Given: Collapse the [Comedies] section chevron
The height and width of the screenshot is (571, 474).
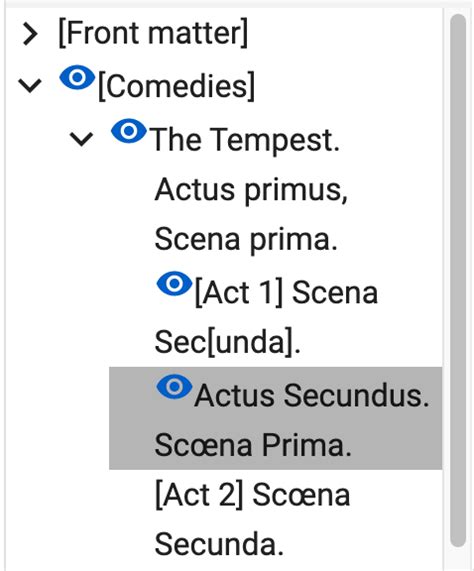Looking at the screenshot, I should 30,86.
